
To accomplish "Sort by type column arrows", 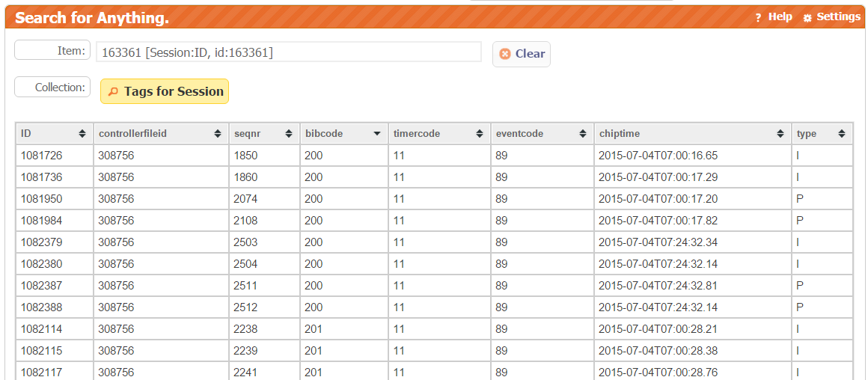I will [x=841, y=133].
